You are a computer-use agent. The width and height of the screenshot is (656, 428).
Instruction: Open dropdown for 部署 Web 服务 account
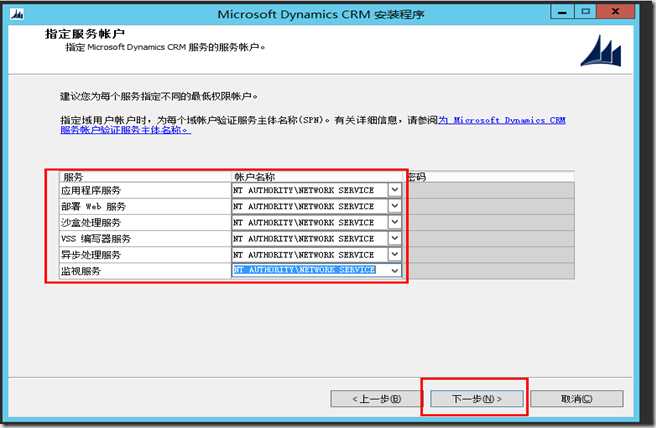395,206
